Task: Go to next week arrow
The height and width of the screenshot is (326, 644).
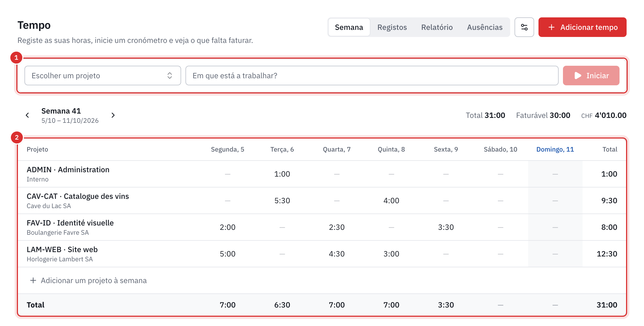Action: (x=113, y=115)
